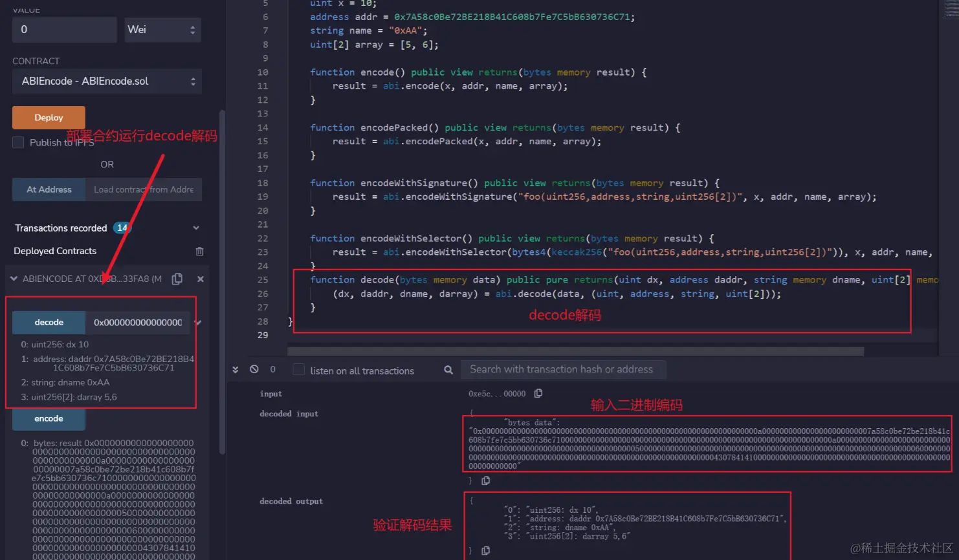
Task: Click the magnifier icon beside transaction search
Action: point(448,370)
